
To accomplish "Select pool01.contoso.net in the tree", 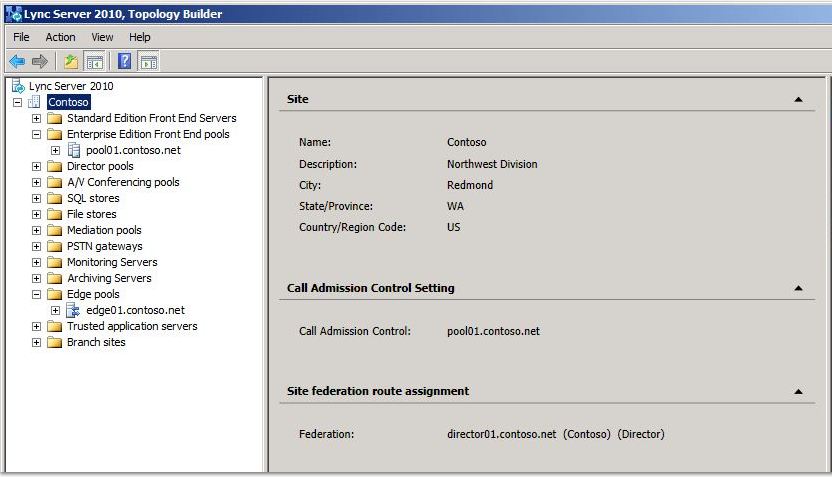I will pyautogui.click(x=133, y=150).
